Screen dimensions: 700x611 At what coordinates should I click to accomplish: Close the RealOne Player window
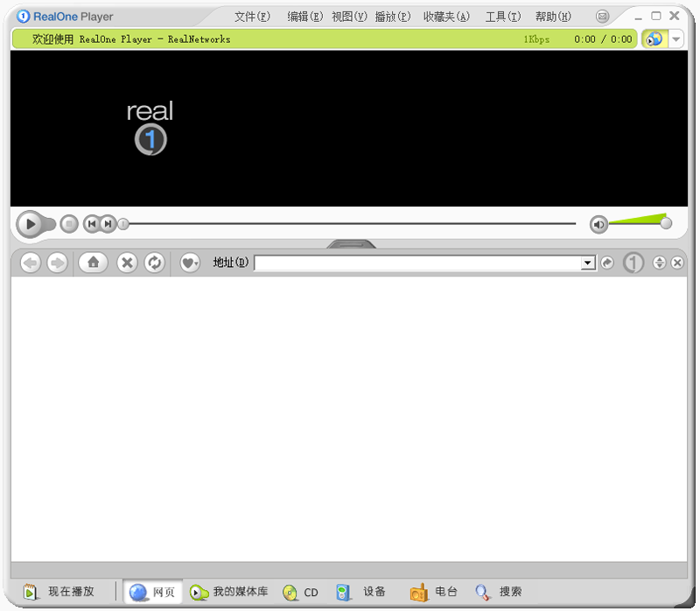[674, 16]
